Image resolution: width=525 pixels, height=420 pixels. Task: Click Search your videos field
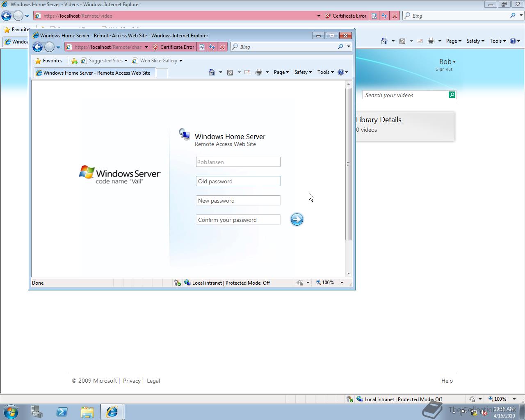(406, 95)
